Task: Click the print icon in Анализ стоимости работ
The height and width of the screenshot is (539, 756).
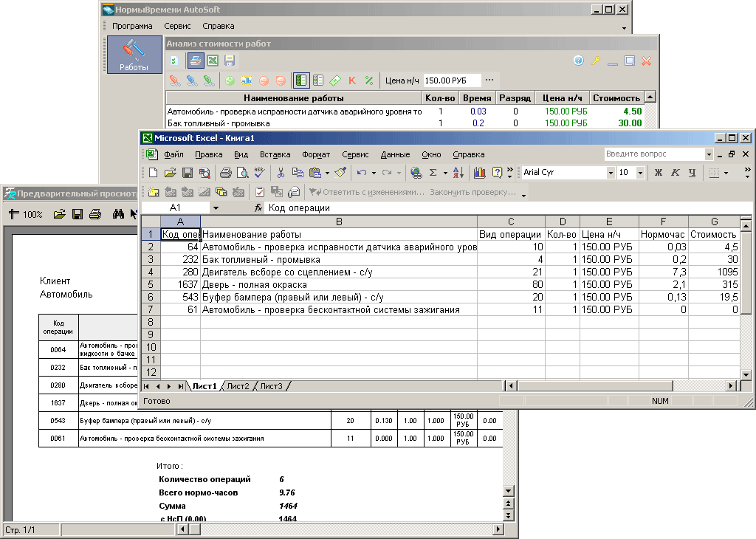Action: [x=195, y=61]
